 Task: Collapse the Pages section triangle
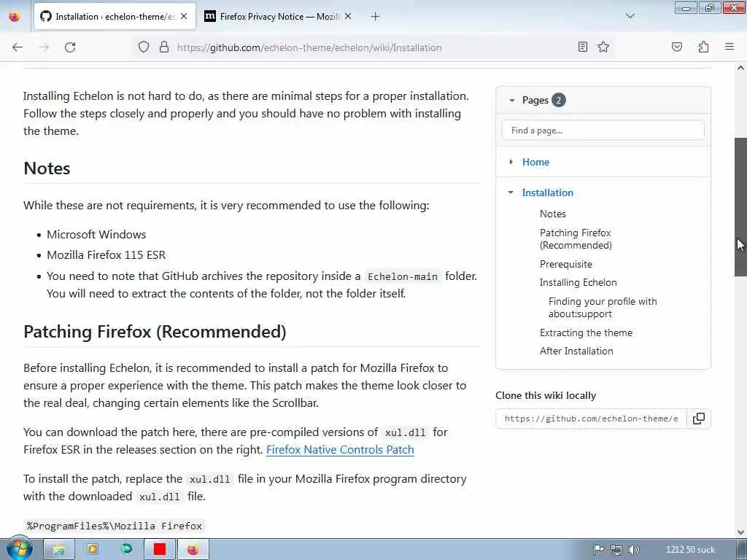point(511,101)
